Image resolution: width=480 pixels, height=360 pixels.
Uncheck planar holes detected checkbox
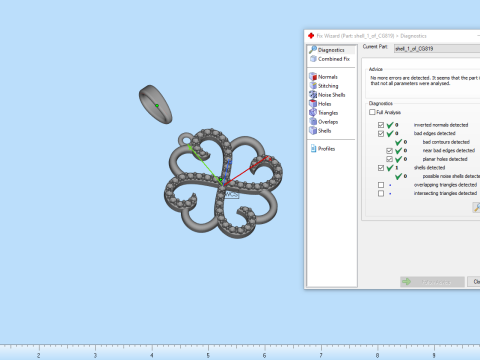click(x=389, y=159)
